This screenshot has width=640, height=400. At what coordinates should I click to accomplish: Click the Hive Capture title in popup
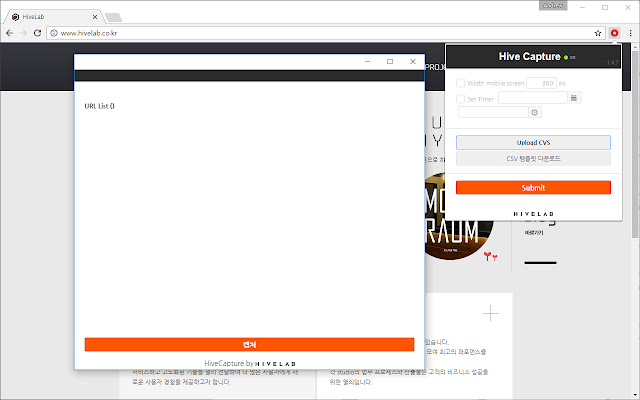point(529,56)
